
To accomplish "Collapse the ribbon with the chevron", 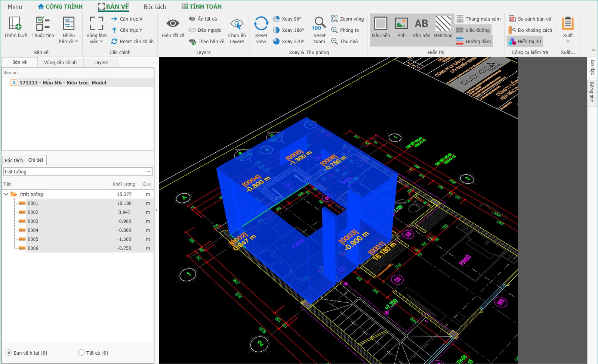I will (x=593, y=50).
